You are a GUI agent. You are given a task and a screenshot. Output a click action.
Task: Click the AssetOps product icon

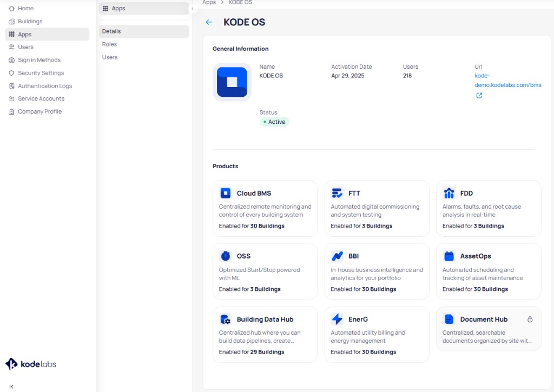[x=449, y=256]
